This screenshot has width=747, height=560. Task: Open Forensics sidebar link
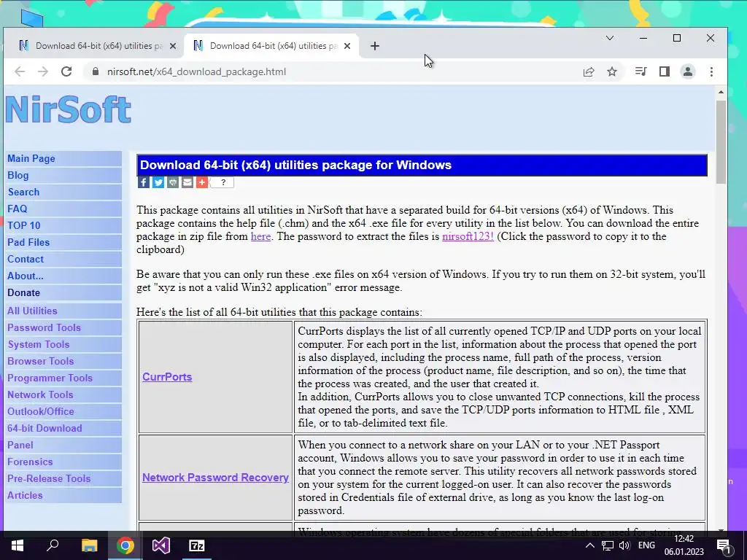(x=29, y=462)
